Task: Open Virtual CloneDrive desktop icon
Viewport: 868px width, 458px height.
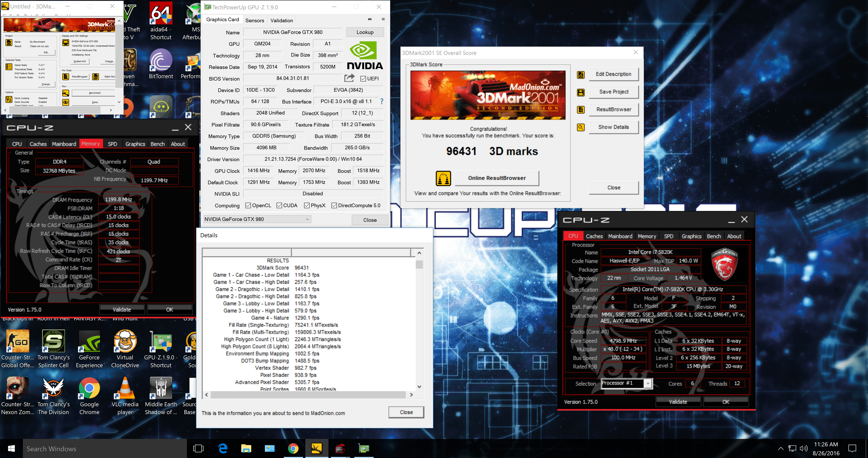Action: (125, 349)
